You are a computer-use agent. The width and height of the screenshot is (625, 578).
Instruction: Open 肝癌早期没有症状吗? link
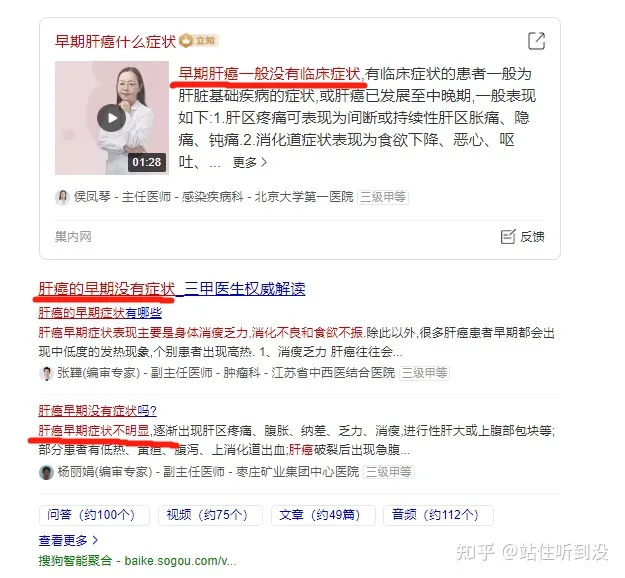98,411
